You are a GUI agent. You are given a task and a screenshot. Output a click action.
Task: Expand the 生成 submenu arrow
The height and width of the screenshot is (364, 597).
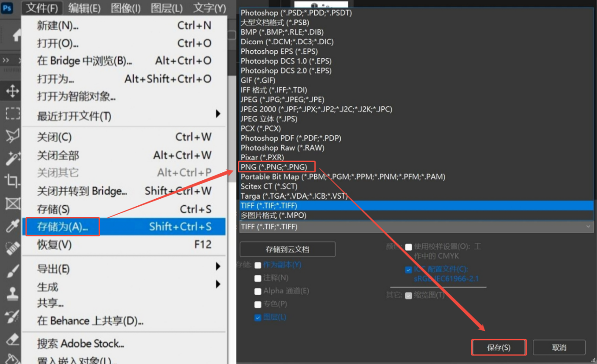[x=218, y=284]
